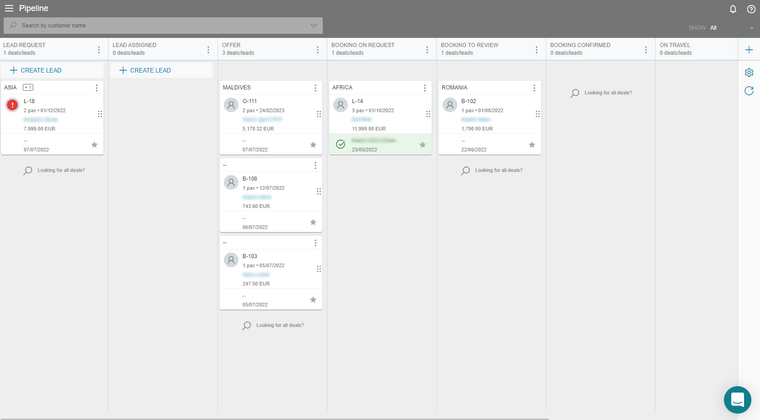Star the L-14 deal
The image size is (760, 420).
pyautogui.click(x=423, y=145)
